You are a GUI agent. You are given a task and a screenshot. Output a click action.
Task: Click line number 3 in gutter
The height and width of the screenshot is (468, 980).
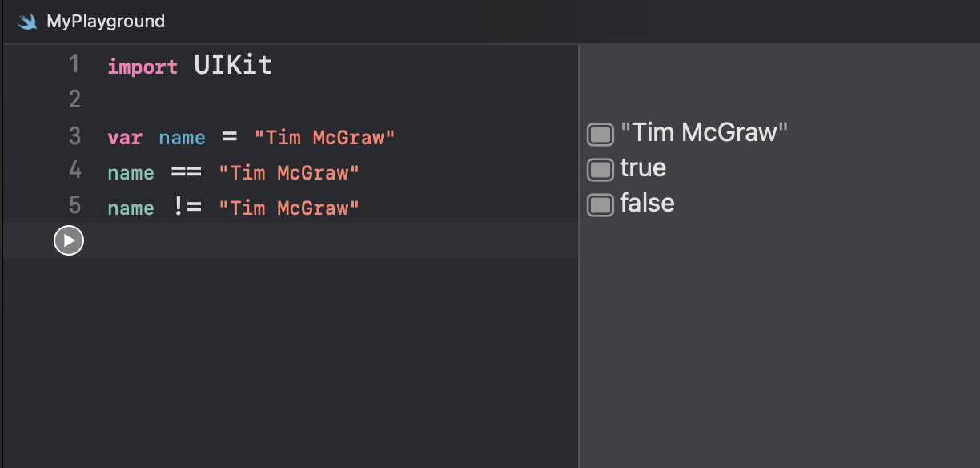pos(74,136)
